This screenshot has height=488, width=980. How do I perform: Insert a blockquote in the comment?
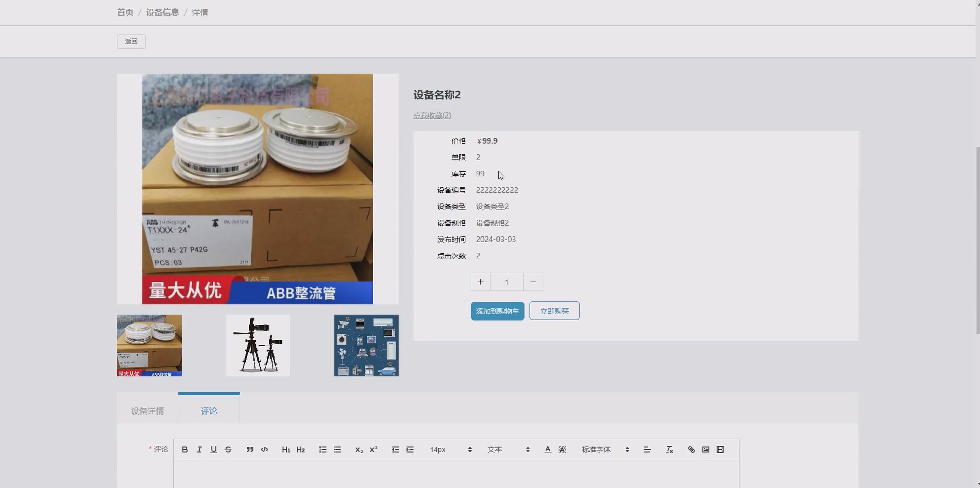coord(249,450)
